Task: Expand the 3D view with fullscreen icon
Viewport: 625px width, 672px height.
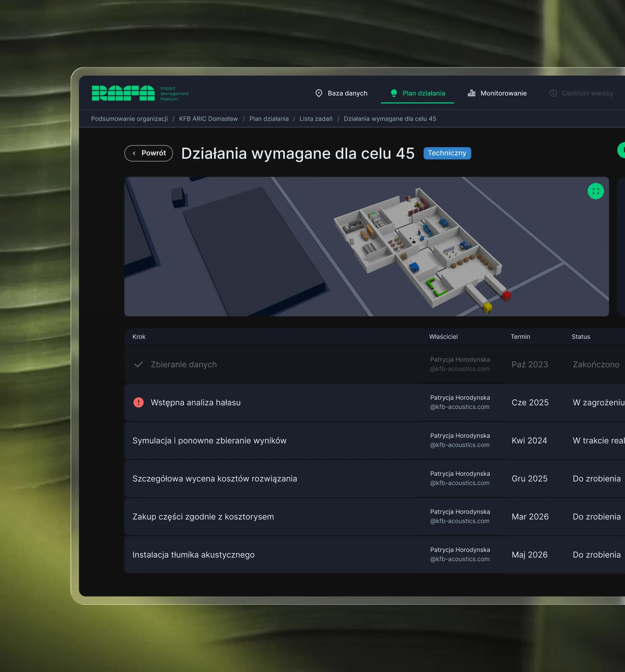Action: (595, 191)
